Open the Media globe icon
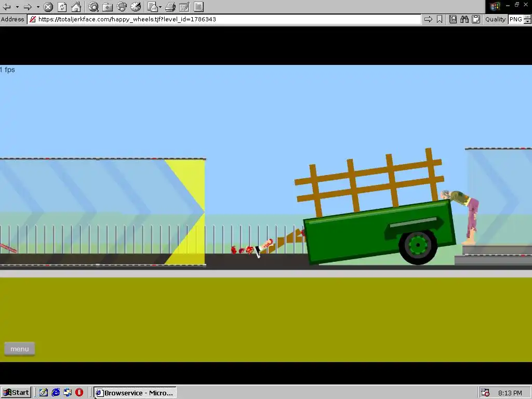 click(x=122, y=7)
